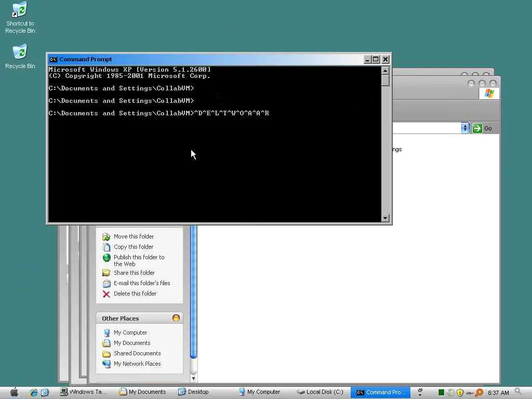This screenshot has height=399, width=532.
Task: Click the blue task pane scrollbar thumb
Action: 193,292
